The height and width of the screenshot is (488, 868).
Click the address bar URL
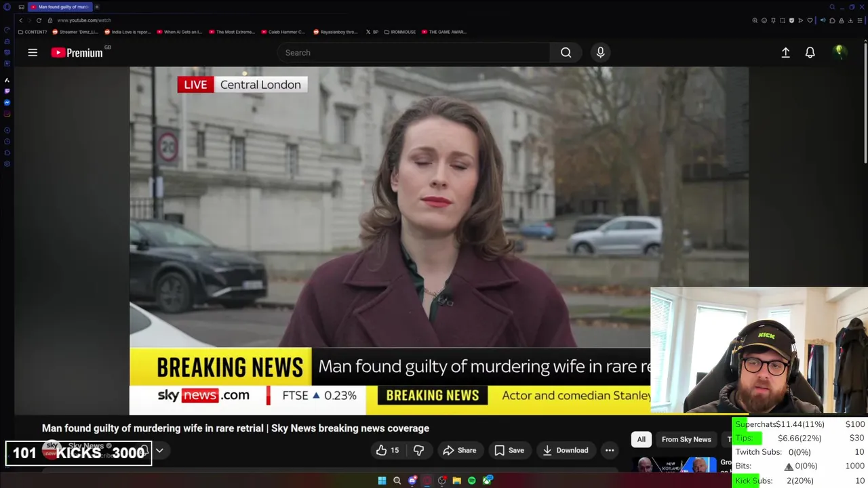coord(83,20)
